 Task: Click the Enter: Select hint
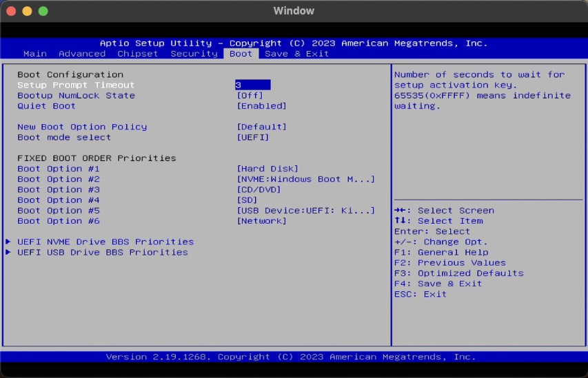click(x=432, y=231)
